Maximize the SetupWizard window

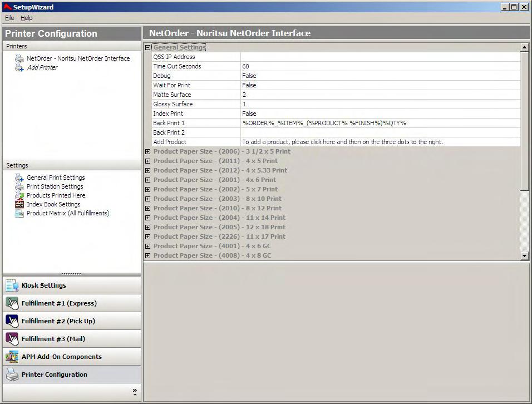click(x=514, y=7)
